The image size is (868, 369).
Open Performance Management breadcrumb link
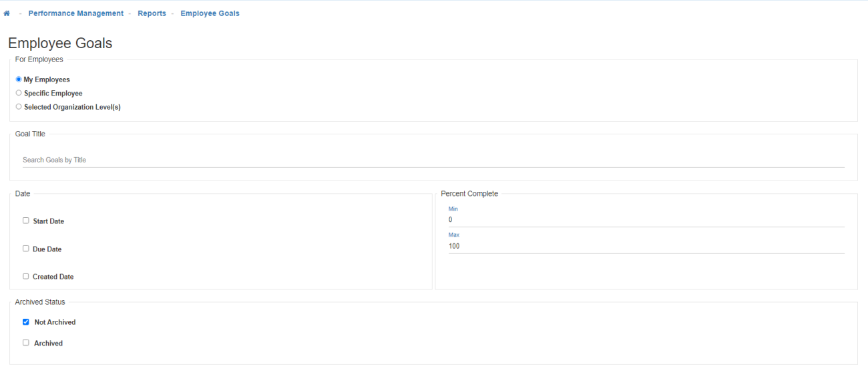(x=75, y=13)
